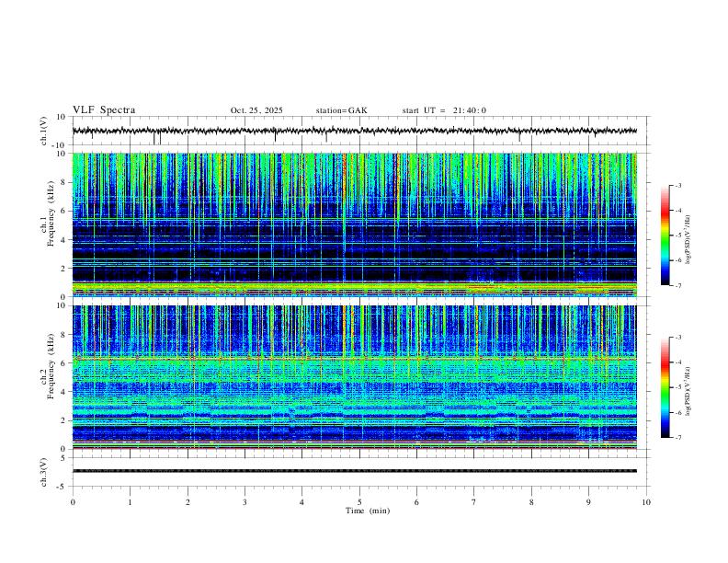Screen dimensions: 728x563
Task: Click the log(PSD) label beside the ch.1 colorbar
Action: (x=688, y=240)
